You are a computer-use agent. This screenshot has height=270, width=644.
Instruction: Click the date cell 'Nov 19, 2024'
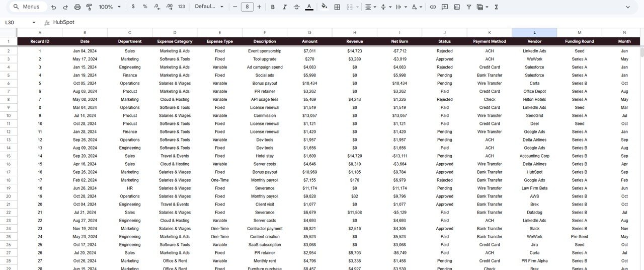point(85,229)
